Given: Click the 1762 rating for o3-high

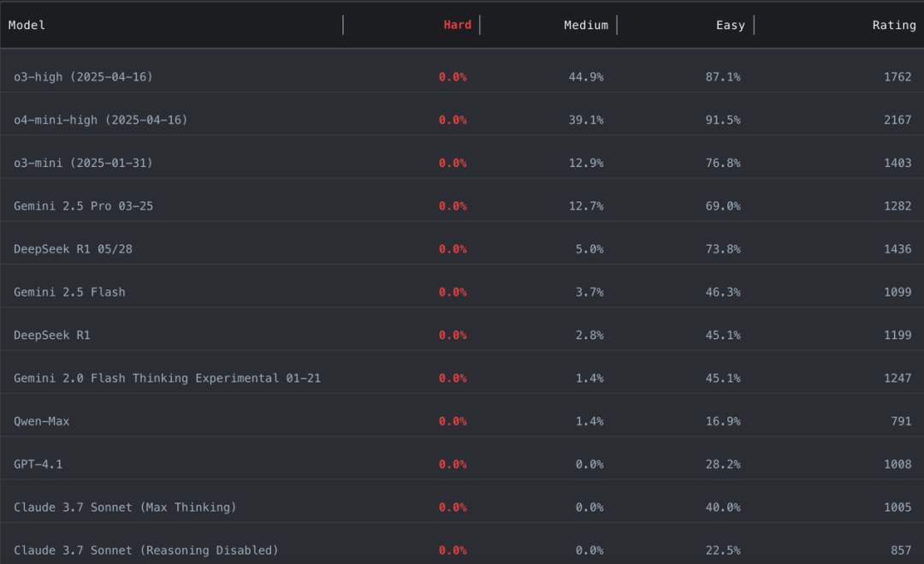Looking at the screenshot, I should [897, 77].
